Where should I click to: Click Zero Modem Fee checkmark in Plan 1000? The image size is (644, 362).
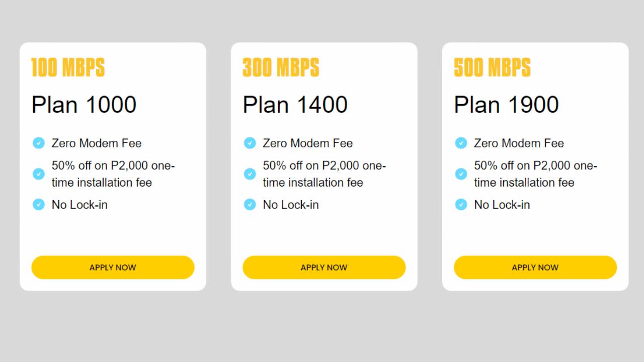39,143
